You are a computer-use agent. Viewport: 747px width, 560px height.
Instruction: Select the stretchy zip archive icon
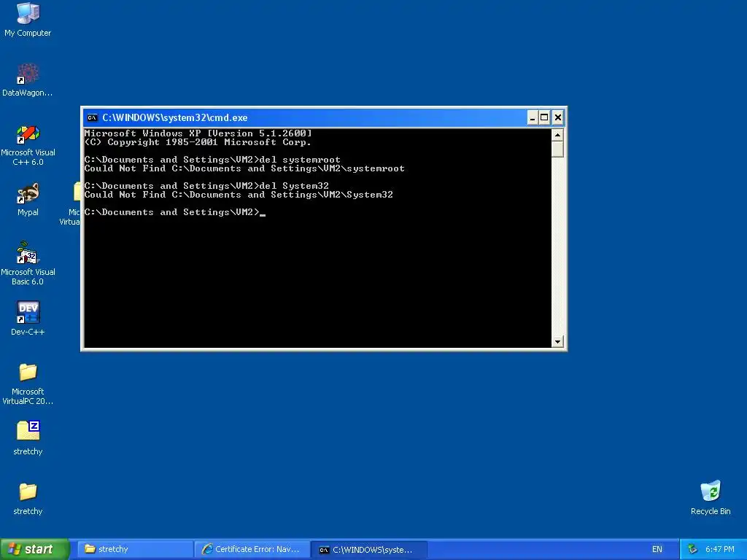(x=28, y=438)
